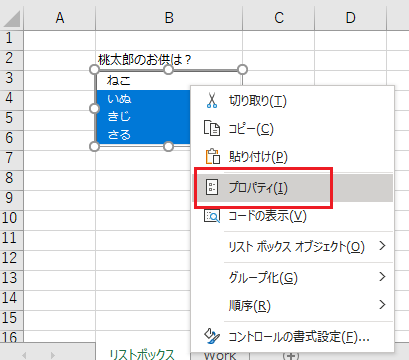Select column C header
Viewport: 409px width, 360px height.
pos(279,17)
